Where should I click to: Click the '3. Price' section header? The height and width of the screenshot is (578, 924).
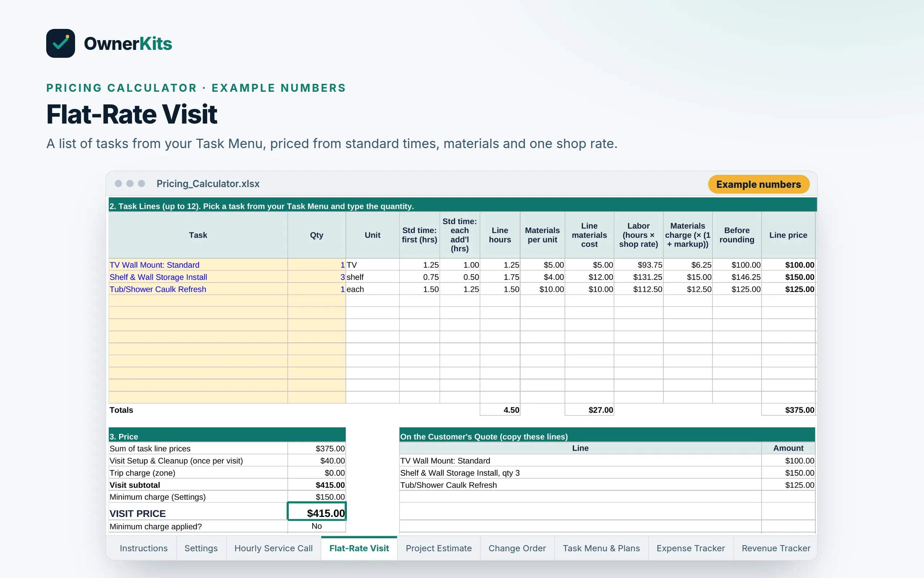227,435
